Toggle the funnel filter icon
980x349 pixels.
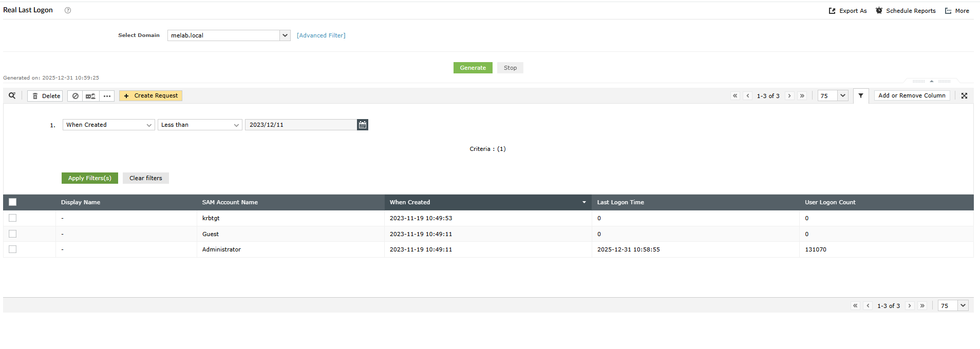tap(861, 96)
